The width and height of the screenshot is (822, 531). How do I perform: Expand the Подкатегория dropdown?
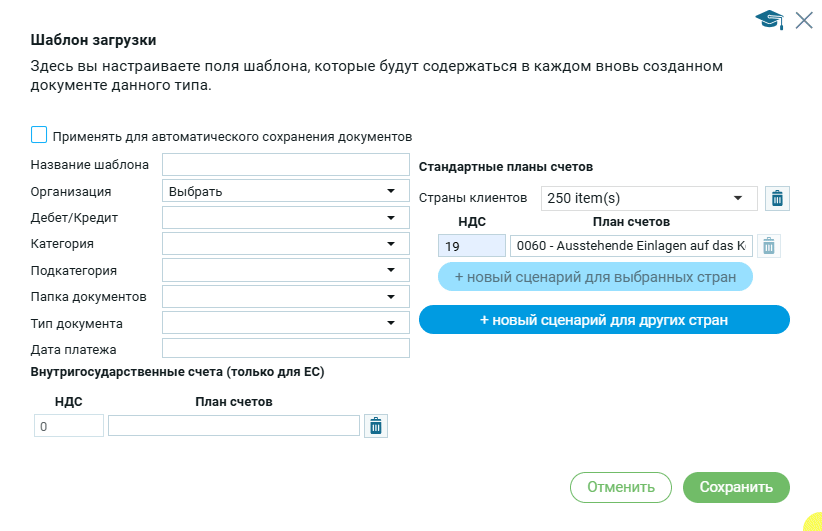(285, 270)
